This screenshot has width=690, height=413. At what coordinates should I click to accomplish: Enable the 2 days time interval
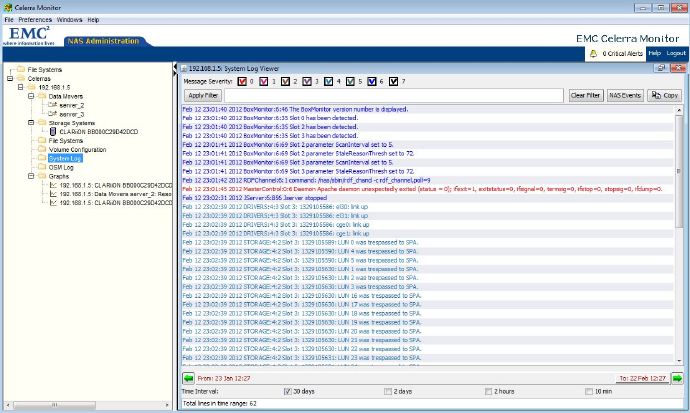[x=388, y=391]
